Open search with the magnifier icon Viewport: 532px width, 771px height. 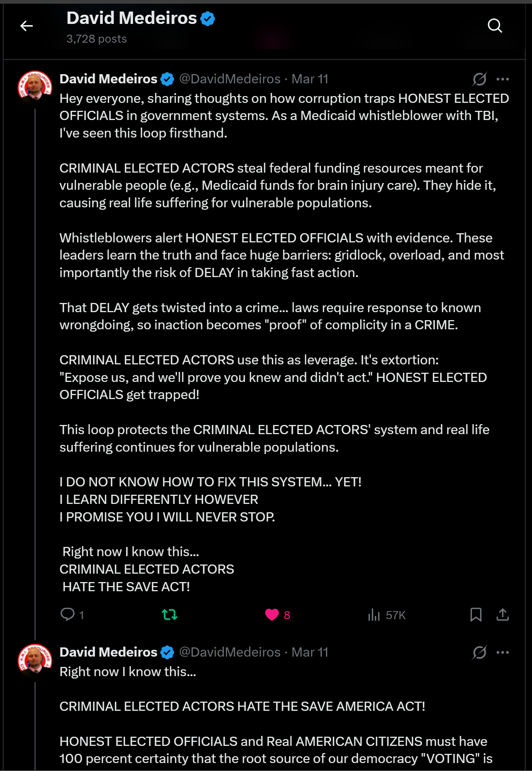pos(495,26)
